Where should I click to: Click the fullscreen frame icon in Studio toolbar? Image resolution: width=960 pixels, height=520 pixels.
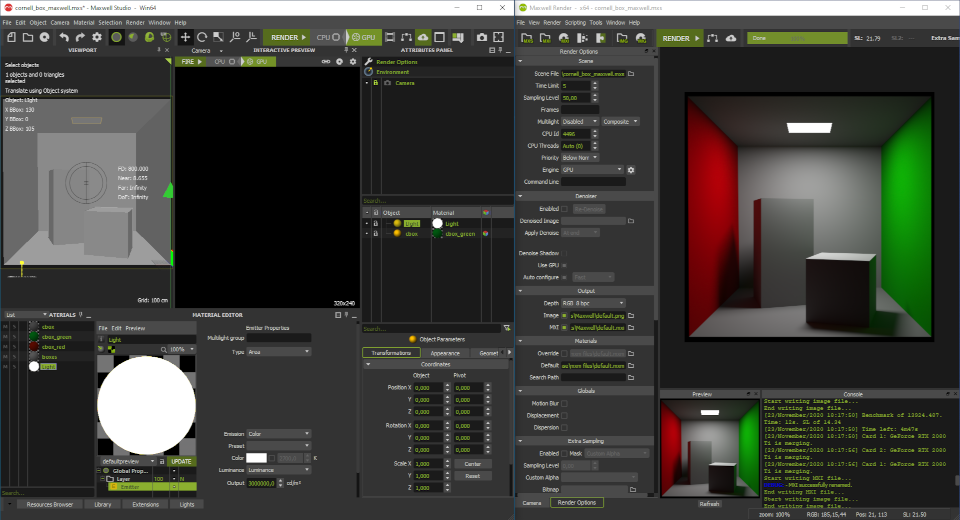(498, 37)
